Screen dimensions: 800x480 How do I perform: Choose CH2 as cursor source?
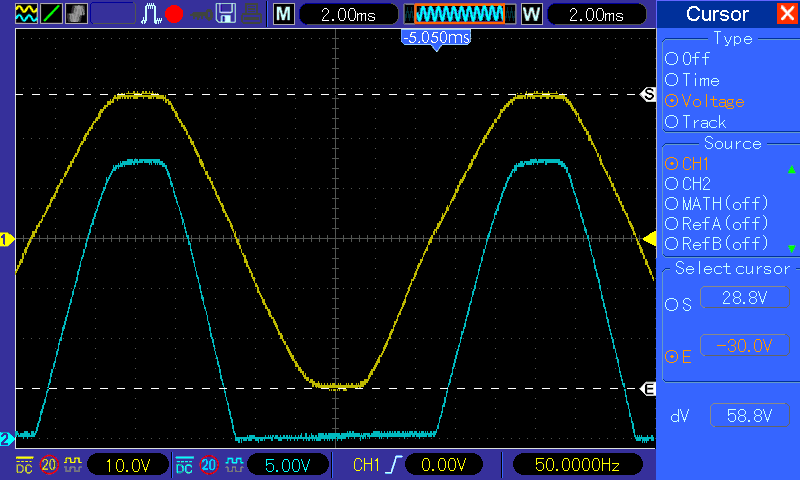[688, 184]
